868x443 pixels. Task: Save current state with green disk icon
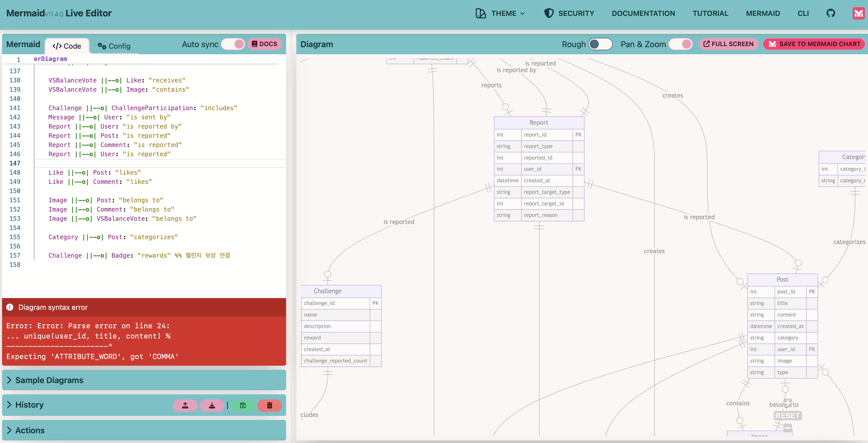point(243,405)
